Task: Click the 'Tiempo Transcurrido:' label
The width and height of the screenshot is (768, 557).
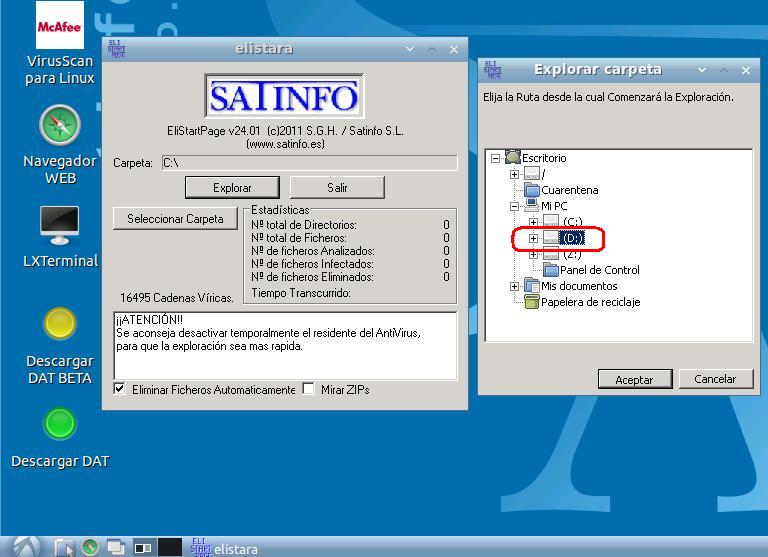Action: (301, 293)
